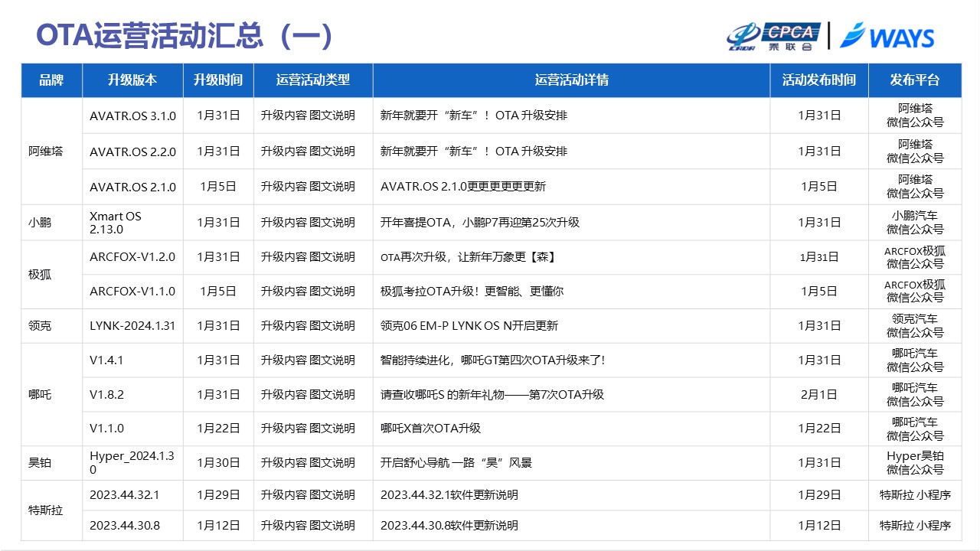The height and width of the screenshot is (551, 980).
Task: Click version LYNK-2024.1.31
Action: 132,326
